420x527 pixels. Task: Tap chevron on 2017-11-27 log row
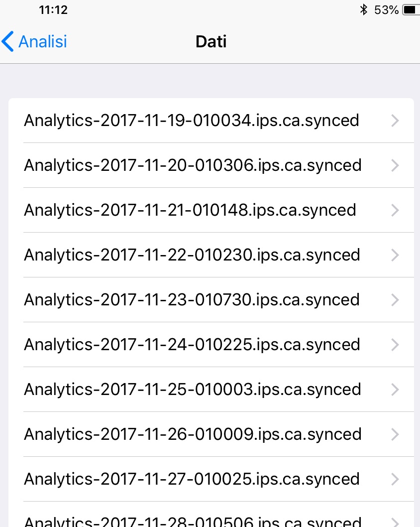pyautogui.click(x=395, y=479)
